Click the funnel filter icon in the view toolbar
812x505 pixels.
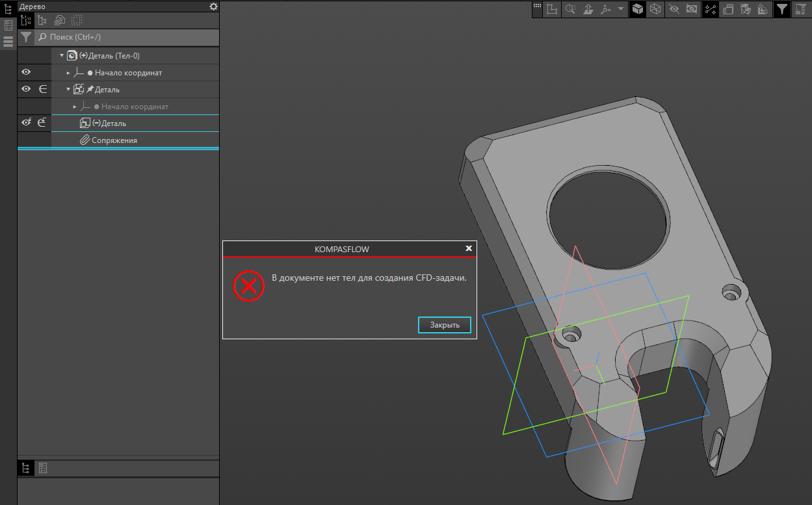782,9
